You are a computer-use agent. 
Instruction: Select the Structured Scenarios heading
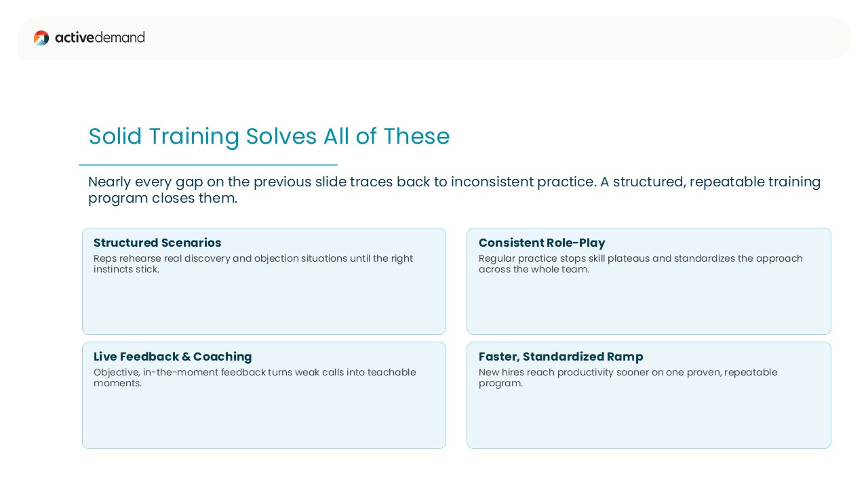click(157, 243)
